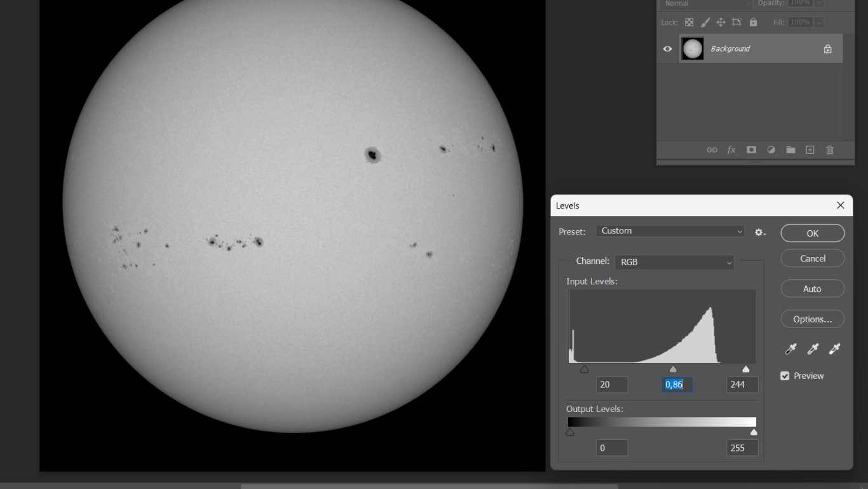This screenshot has height=489, width=868.
Task: Hide the Background layer with eye icon
Action: click(x=667, y=49)
